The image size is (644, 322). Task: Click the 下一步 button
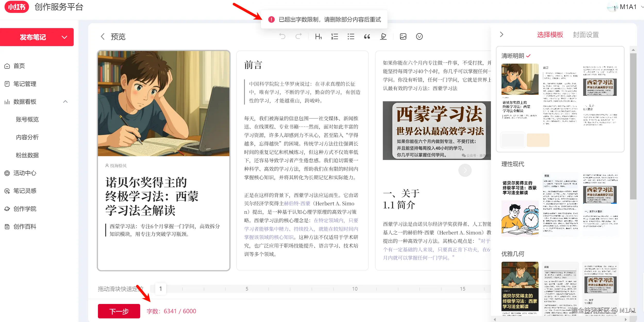[x=119, y=311]
